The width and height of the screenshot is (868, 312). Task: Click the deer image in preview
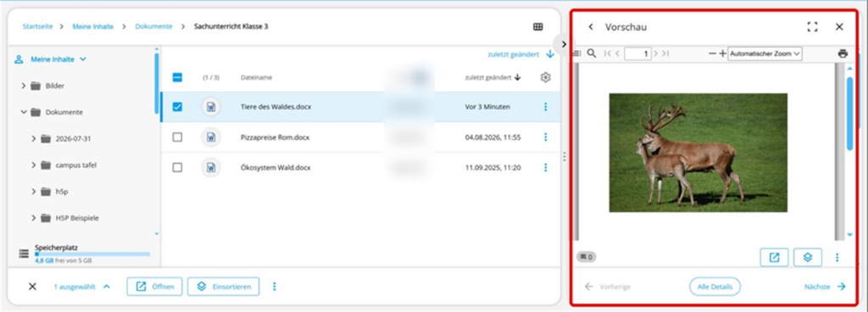(x=698, y=152)
